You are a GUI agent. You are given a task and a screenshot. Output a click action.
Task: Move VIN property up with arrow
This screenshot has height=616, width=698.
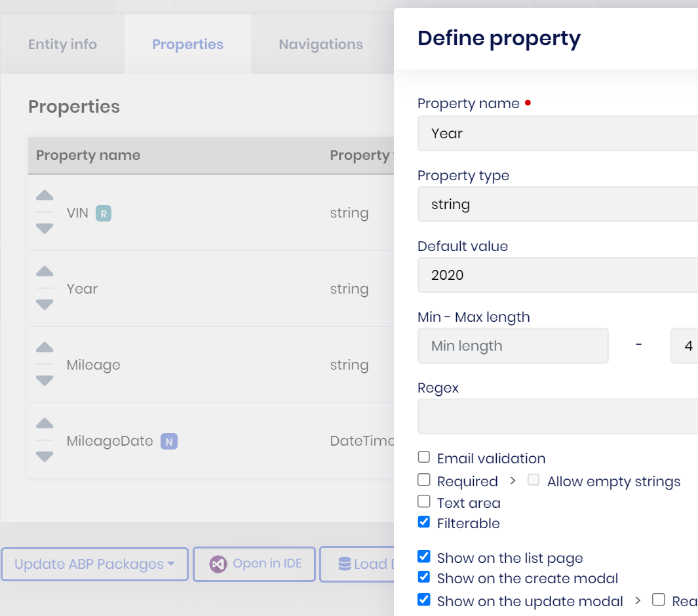pos(45,196)
